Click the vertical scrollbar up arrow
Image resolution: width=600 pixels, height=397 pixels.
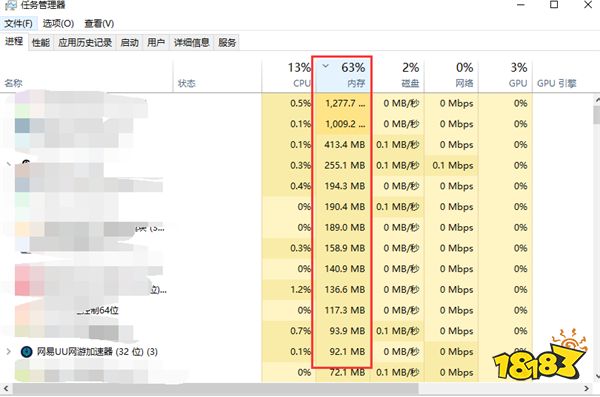click(597, 100)
